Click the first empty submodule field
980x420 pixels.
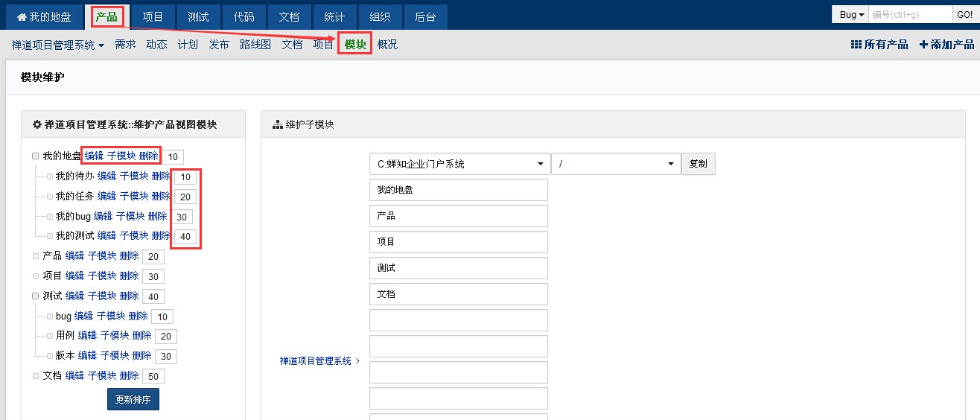click(459, 320)
